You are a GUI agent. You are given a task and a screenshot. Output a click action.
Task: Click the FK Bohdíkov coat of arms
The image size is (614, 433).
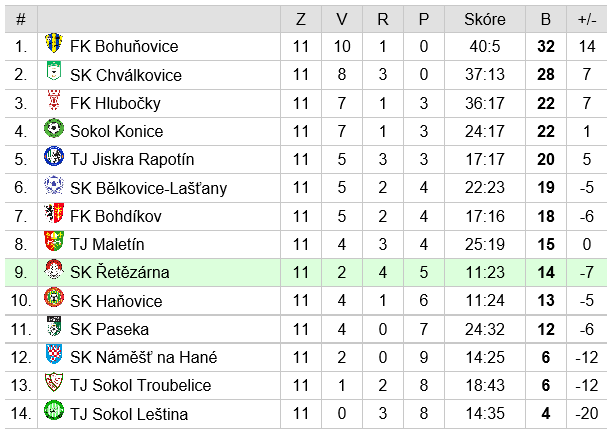click(x=54, y=213)
